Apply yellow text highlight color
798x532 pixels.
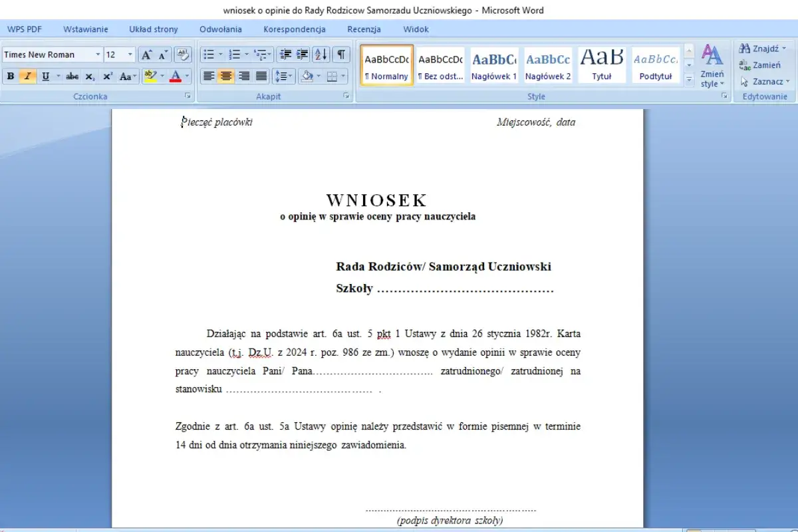(150, 76)
